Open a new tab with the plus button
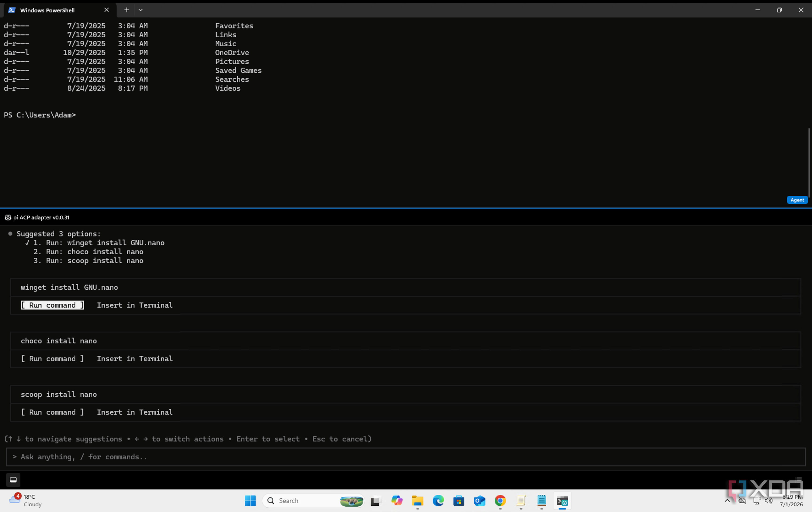The width and height of the screenshot is (812, 512). [126, 10]
